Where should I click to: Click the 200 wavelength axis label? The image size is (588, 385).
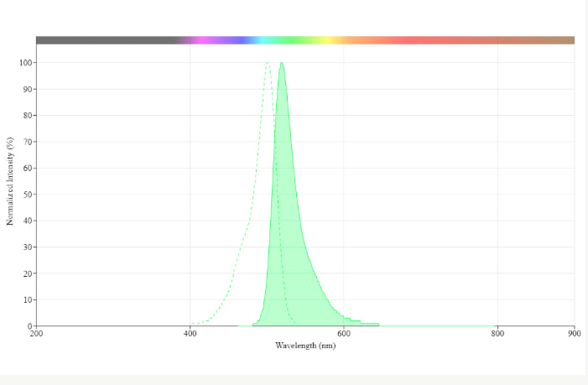[37, 334]
